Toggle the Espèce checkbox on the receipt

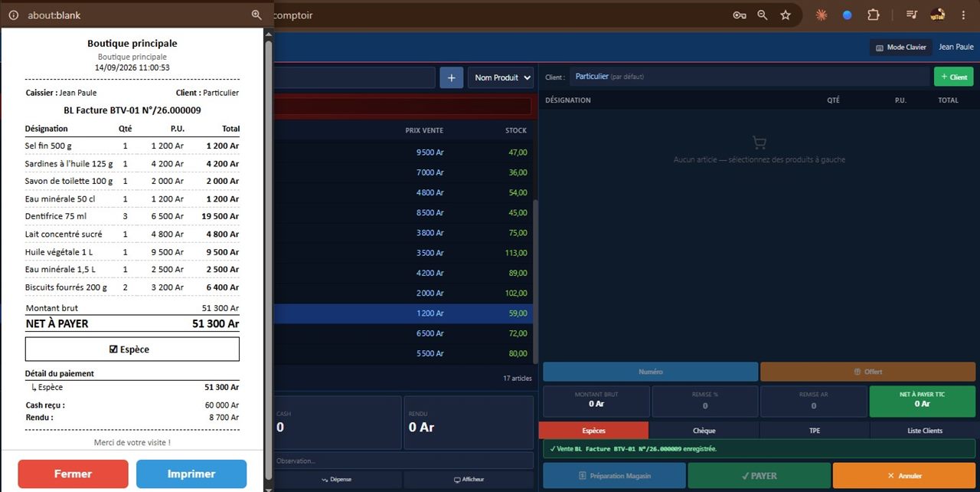pyautogui.click(x=113, y=349)
